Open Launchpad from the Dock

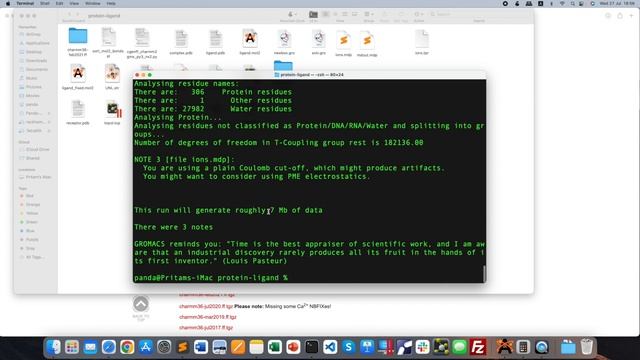point(72,347)
